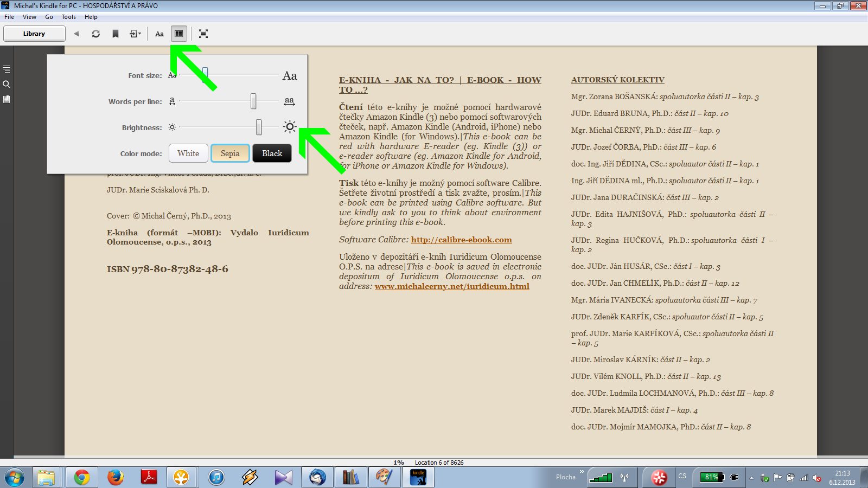The height and width of the screenshot is (488, 868).
Task: Click the Back arrow in the toolbar
Action: (76, 34)
